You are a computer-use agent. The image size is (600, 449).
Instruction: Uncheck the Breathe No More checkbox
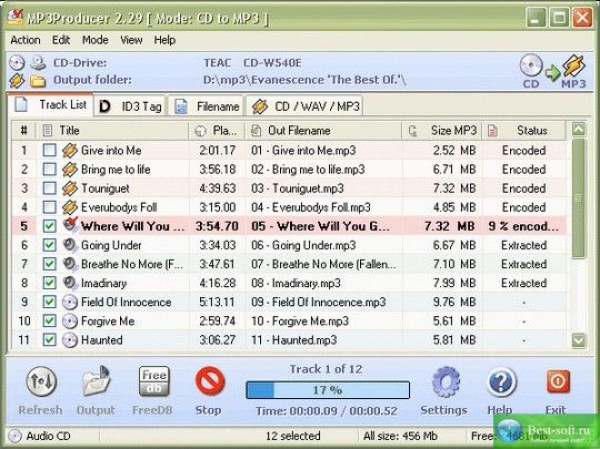pyautogui.click(x=49, y=264)
